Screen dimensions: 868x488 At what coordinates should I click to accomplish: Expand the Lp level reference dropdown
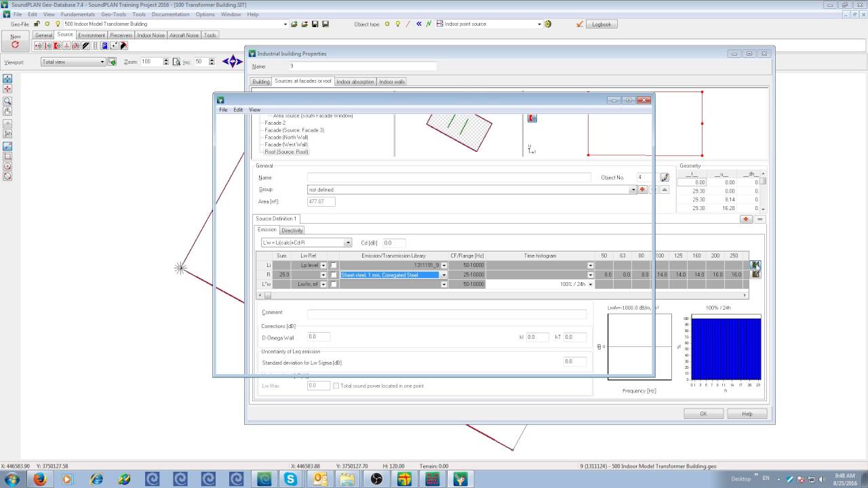point(323,265)
